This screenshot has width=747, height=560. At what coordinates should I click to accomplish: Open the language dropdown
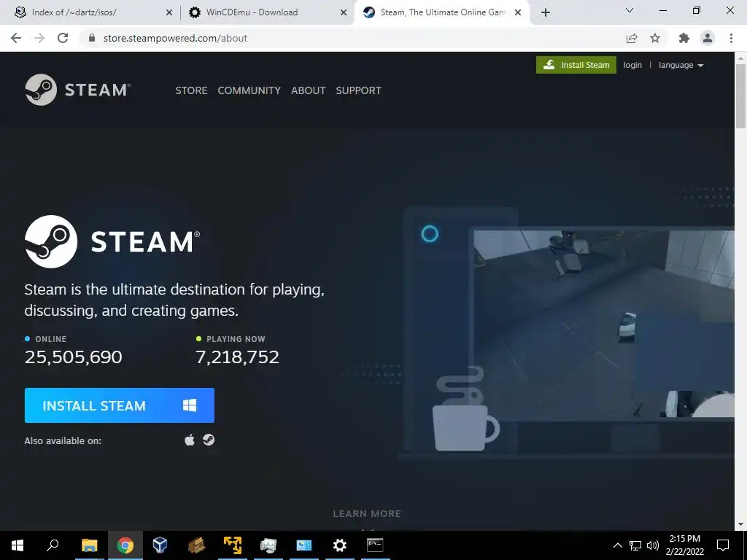coord(681,65)
